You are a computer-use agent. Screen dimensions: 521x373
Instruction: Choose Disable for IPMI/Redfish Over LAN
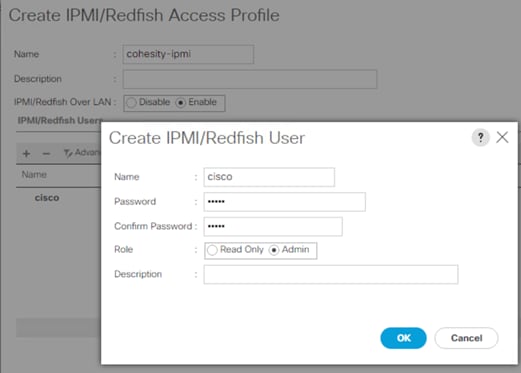coord(131,103)
